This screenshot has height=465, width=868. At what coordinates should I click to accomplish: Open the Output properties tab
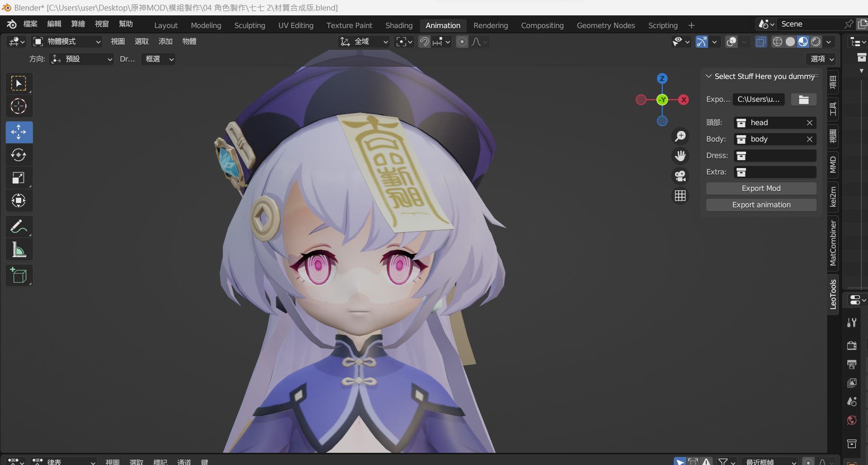point(852,364)
